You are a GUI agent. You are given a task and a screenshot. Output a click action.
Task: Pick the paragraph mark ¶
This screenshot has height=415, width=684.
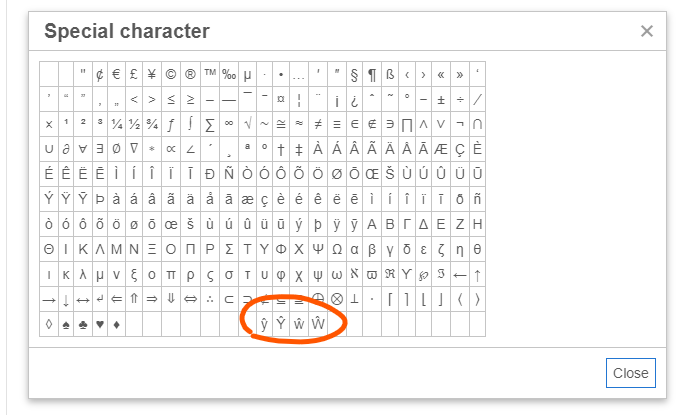click(372, 74)
